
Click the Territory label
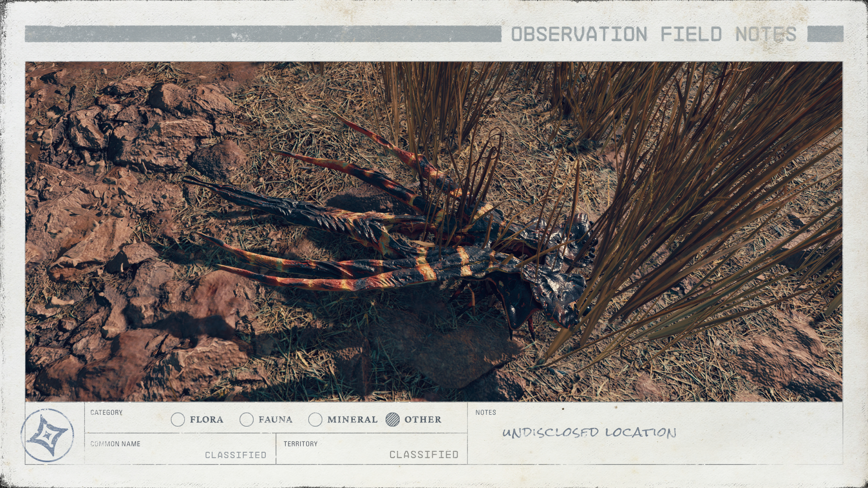pyautogui.click(x=301, y=444)
